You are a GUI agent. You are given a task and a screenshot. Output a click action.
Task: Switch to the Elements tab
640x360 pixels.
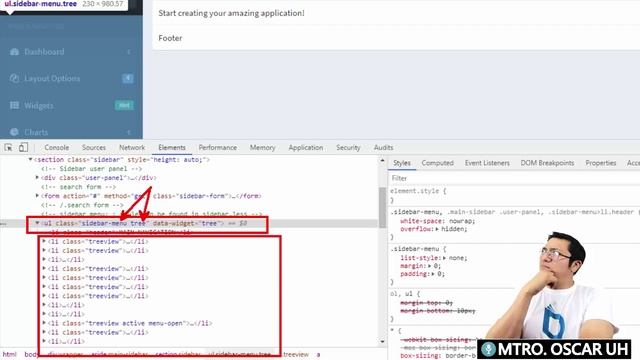click(x=172, y=147)
